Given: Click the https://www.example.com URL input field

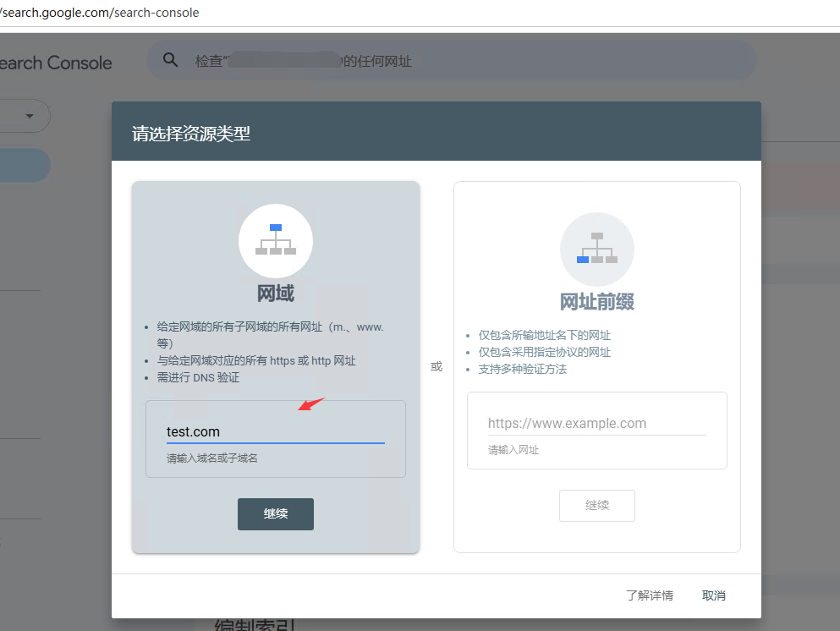Looking at the screenshot, I should [596, 423].
